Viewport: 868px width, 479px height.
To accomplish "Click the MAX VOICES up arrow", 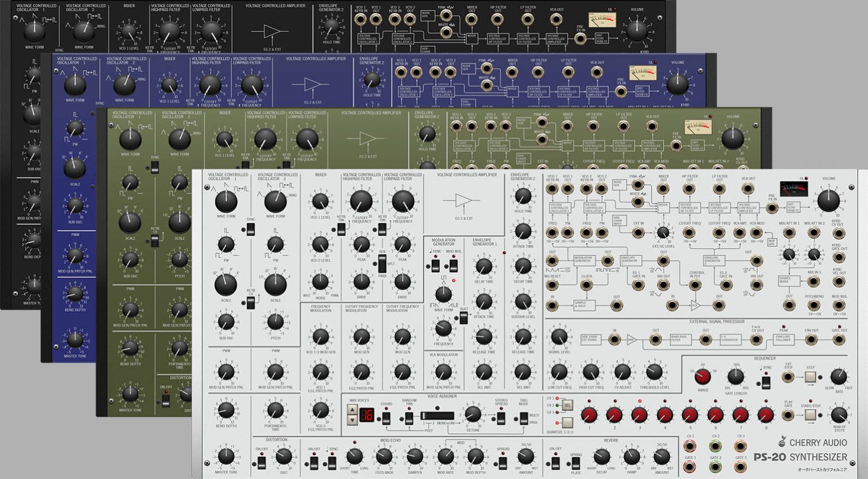I will point(351,410).
